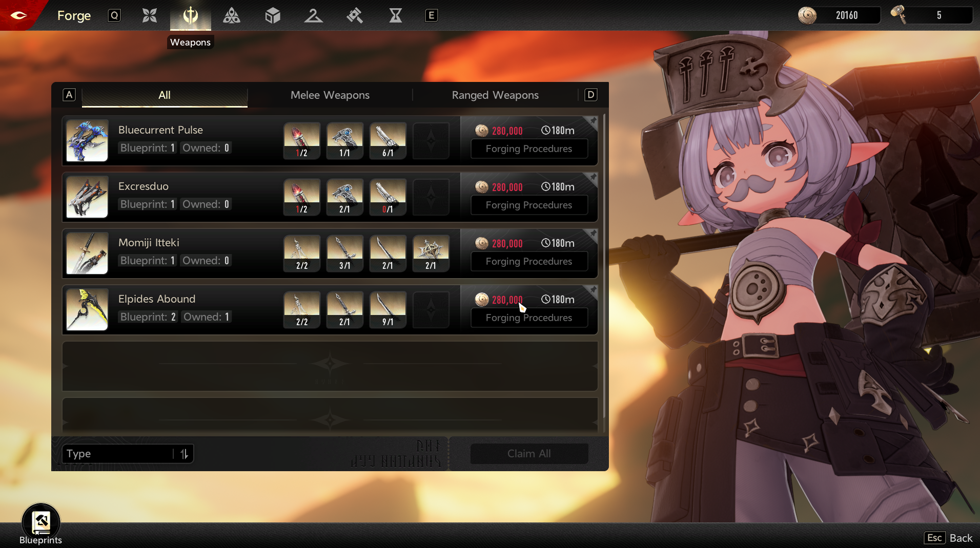The height and width of the screenshot is (548, 980).
Task: Switch to the Melee Weapons tab
Action: [330, 95]
